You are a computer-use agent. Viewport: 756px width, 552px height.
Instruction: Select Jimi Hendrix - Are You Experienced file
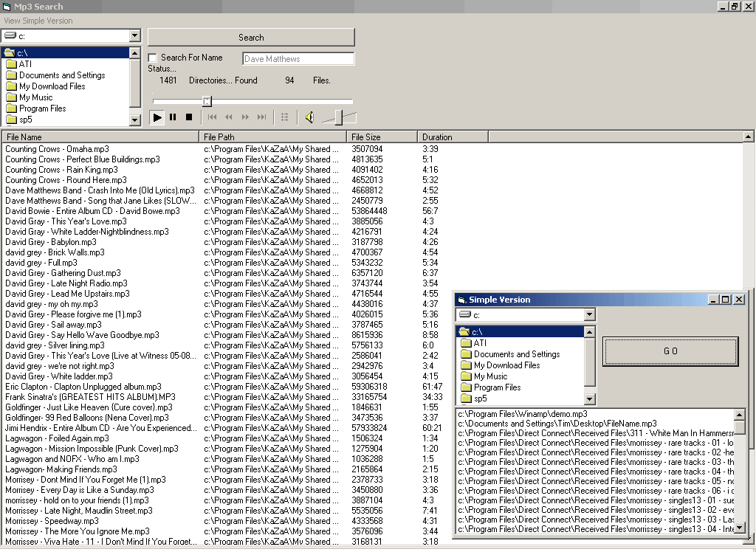click(x=100, y=428)
